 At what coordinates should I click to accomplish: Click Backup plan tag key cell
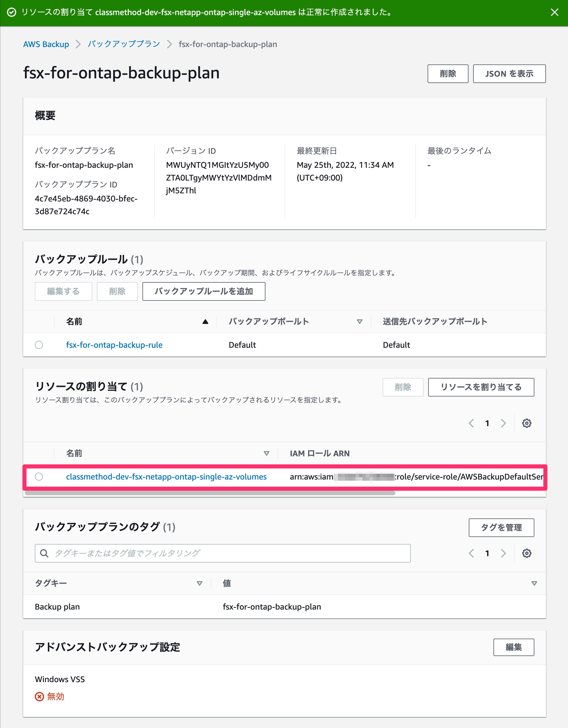point(57,607)
